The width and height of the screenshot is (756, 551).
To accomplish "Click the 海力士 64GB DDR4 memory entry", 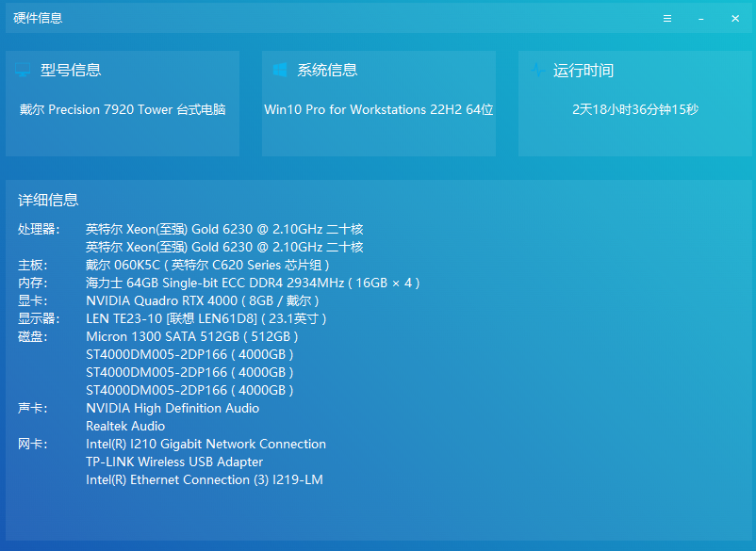I will 253,283.
